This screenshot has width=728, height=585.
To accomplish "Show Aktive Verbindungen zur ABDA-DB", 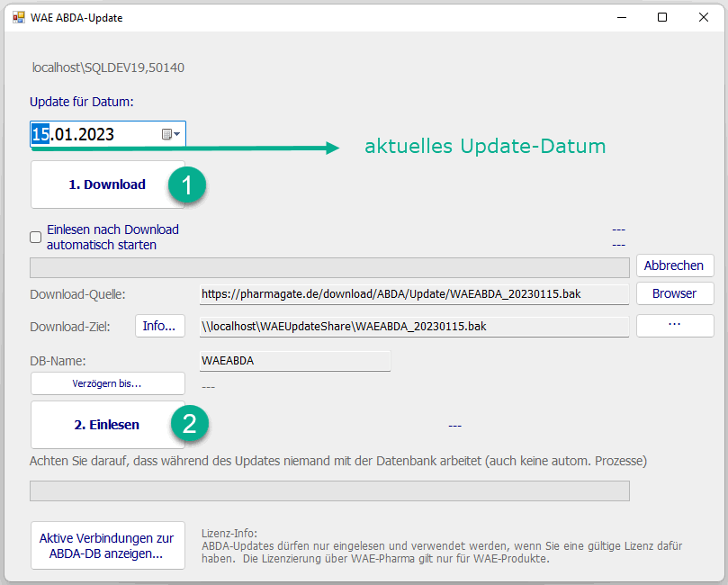I will 108,545.
